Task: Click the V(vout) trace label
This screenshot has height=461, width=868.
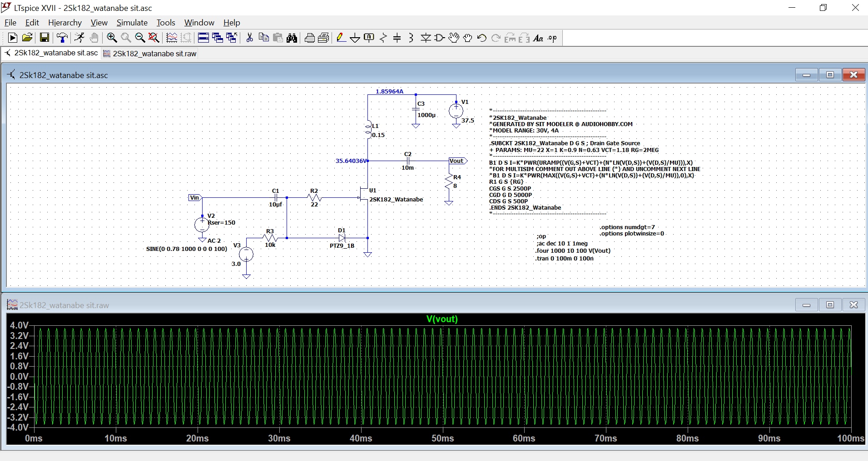Action: pyautogui.click(x=442, y=319)
